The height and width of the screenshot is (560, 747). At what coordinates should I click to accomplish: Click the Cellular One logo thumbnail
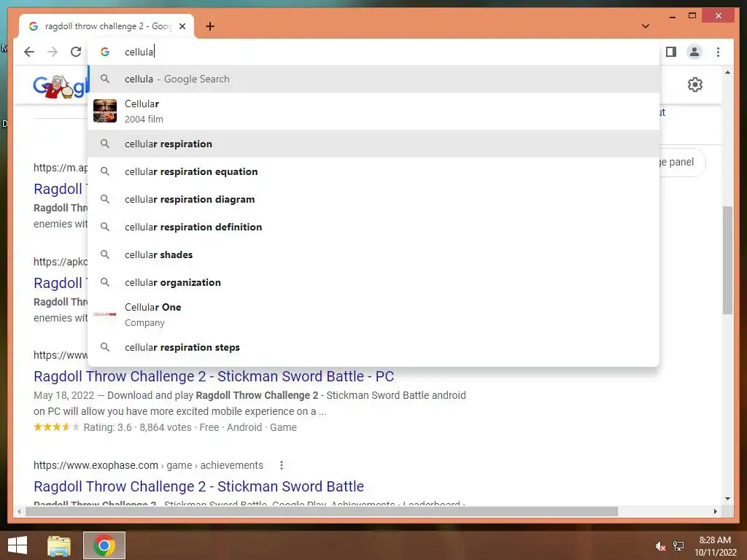(x=105, y=314)
